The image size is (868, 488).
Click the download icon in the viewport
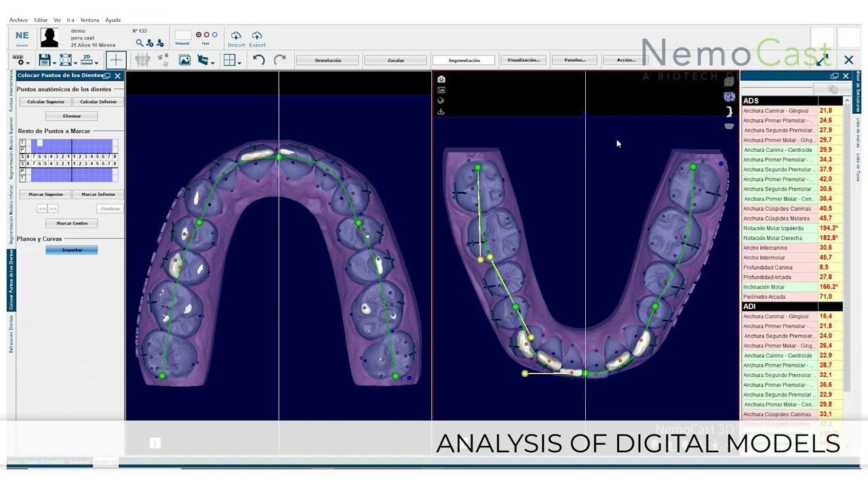pos(441,112)
